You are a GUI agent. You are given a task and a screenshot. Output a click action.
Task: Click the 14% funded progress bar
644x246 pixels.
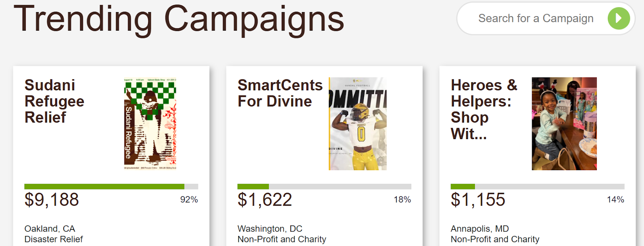537,186
